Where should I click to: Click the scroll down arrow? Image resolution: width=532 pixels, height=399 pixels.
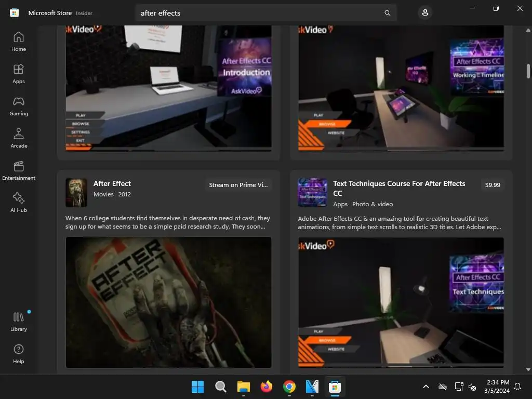(x=528, y=369)
